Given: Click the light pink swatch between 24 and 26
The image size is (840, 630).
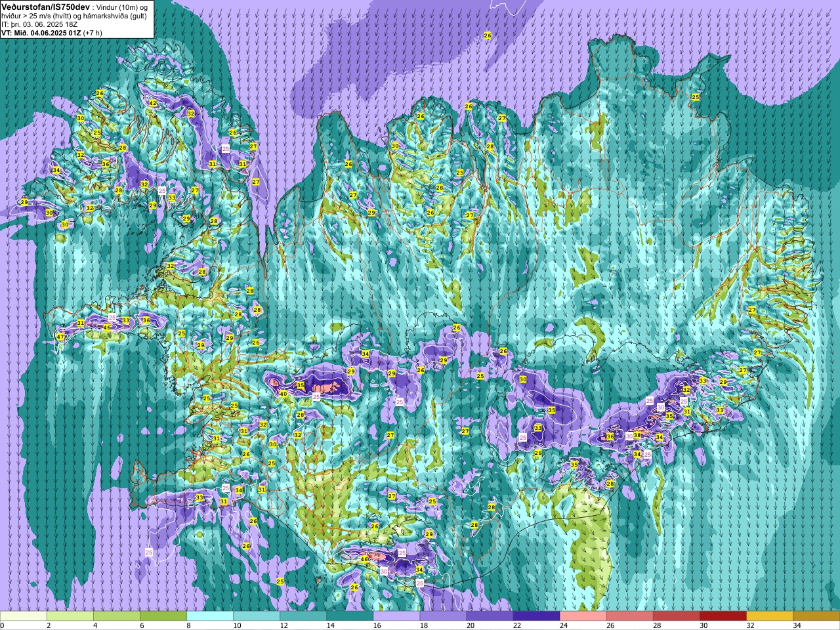Looking at the screenshot, I should coord(583,616).
